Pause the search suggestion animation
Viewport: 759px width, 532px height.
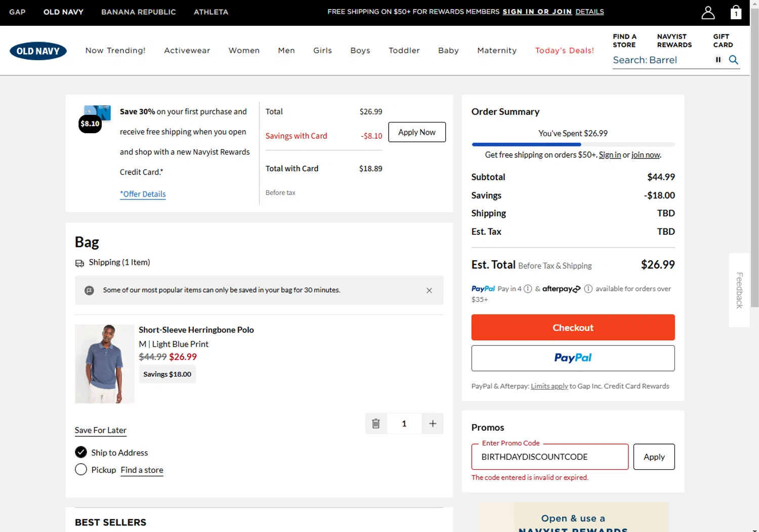point(718,60)
